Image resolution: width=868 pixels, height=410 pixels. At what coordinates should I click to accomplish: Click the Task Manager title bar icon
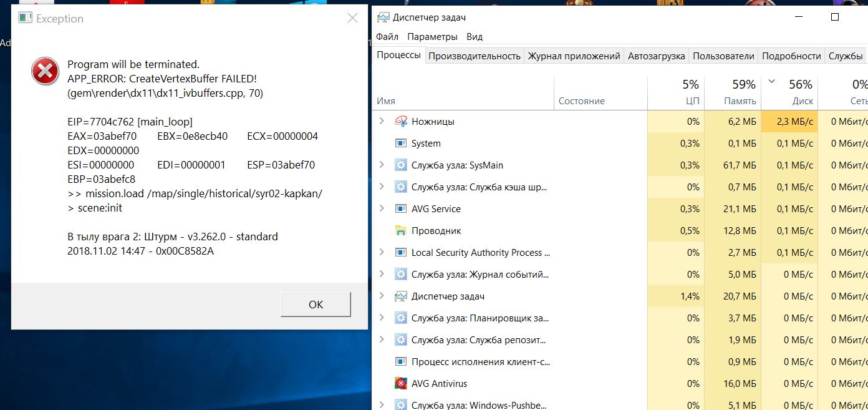pos(383,17)
